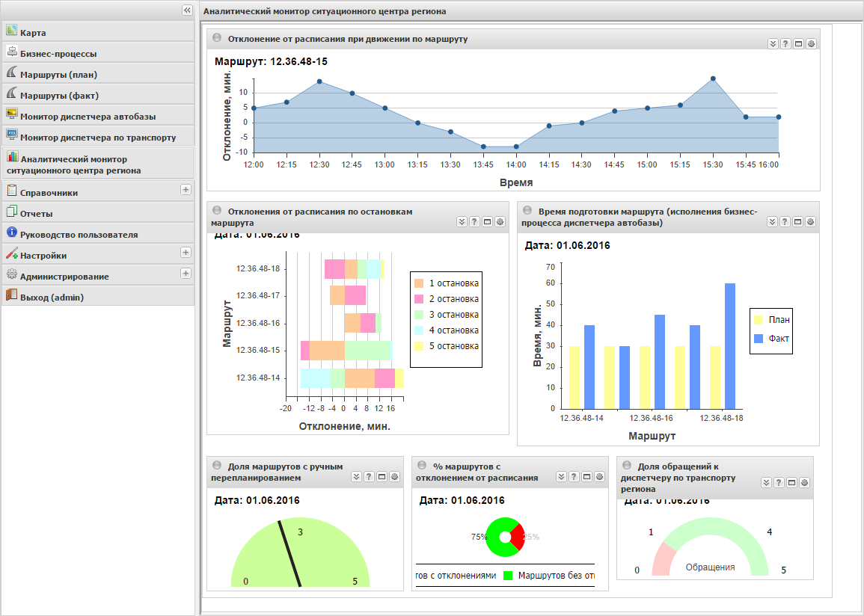Click the Монитор диспетчера автобазы monitor icon
Image resolution: width=864 pixels, height=616 pixels.
[x=11, y=114]
